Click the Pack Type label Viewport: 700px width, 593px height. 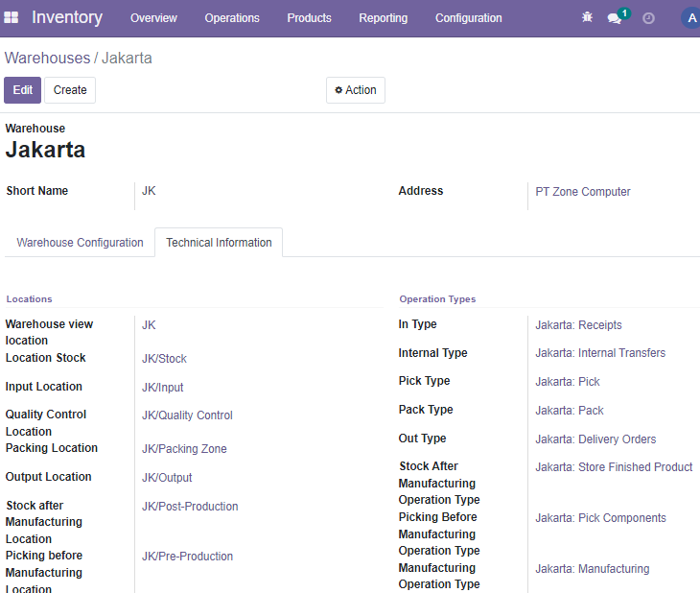coord(426,410)
